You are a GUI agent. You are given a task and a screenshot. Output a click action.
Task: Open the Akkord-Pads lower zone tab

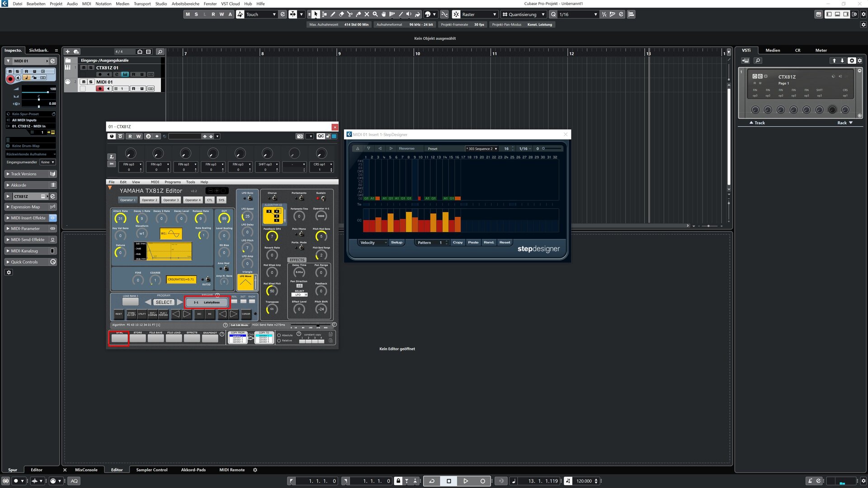click(x=193, y=470)
